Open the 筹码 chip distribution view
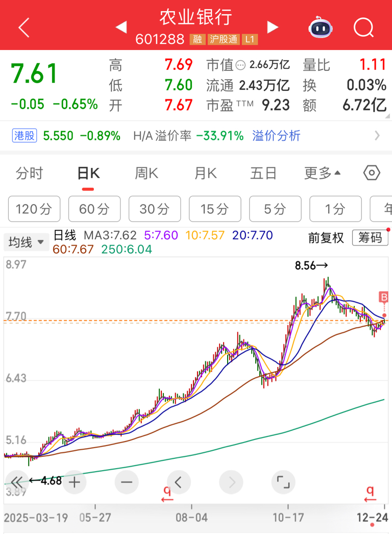 370,237
